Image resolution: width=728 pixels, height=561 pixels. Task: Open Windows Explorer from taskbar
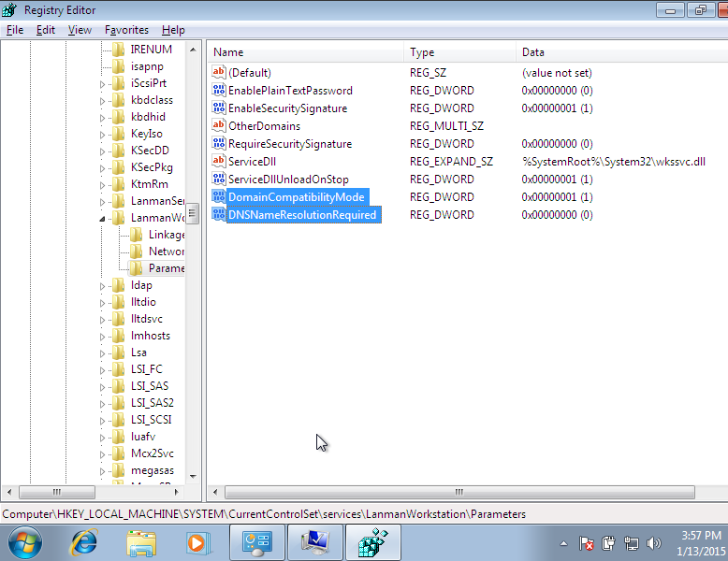141,543
